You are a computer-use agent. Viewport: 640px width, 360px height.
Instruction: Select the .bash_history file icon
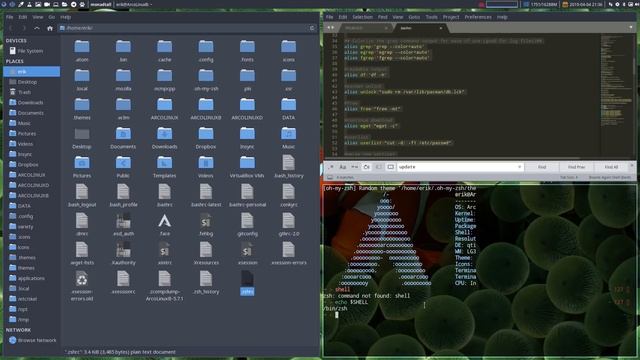click(289, 162)
